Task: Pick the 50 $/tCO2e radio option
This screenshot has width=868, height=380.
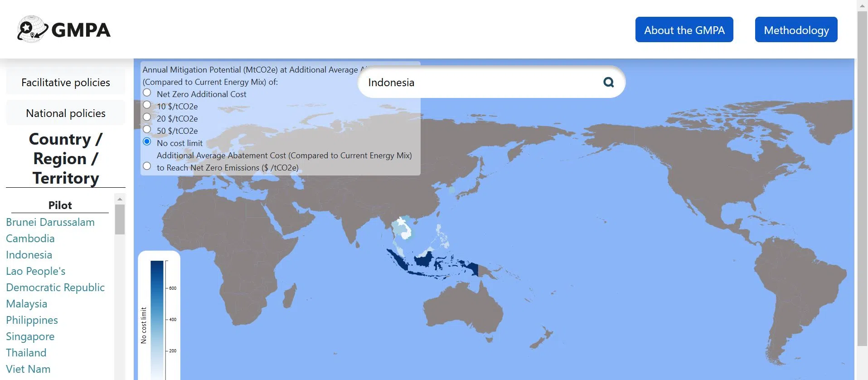Action: (x=147, y=130)
